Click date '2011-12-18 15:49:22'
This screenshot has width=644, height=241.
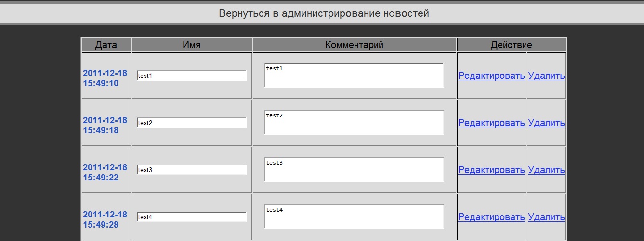pos(105,172)
